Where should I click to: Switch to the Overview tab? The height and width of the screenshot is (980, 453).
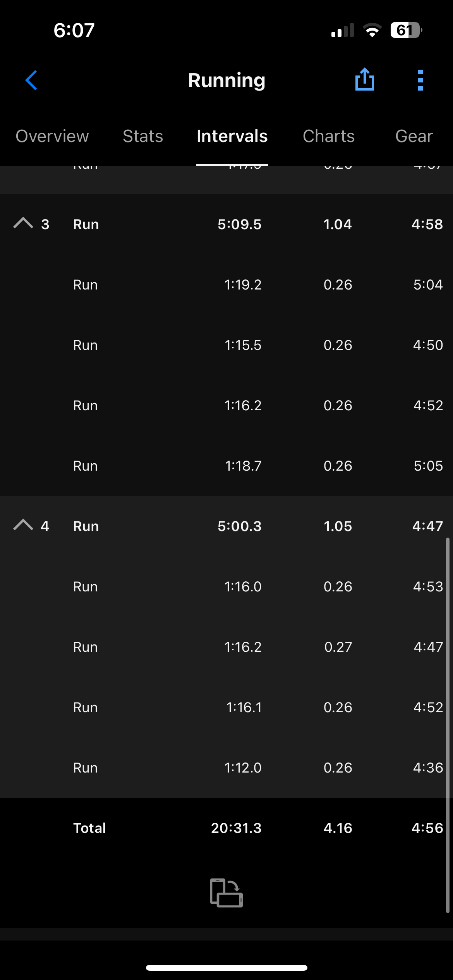coord(52,136)
